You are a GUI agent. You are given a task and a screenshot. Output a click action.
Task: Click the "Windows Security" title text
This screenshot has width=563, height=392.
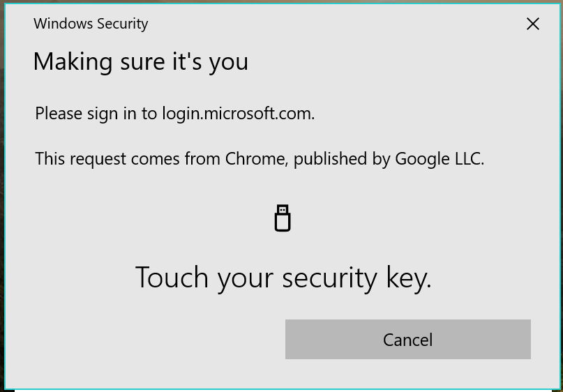pyautogui.click(x=91, y=24)
